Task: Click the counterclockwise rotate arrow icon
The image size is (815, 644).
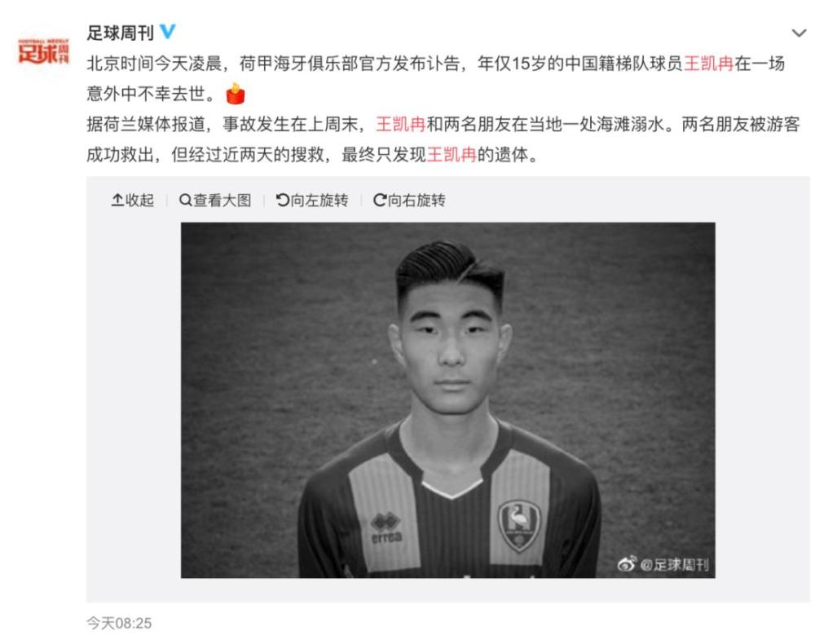Action: [x=282, y=200]
